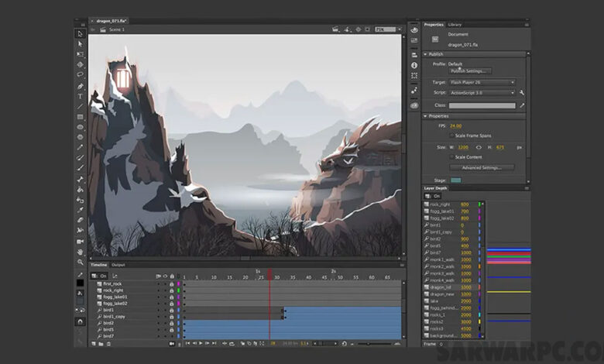
Task: Switch to the Output tab
Action: coord(118,265)
